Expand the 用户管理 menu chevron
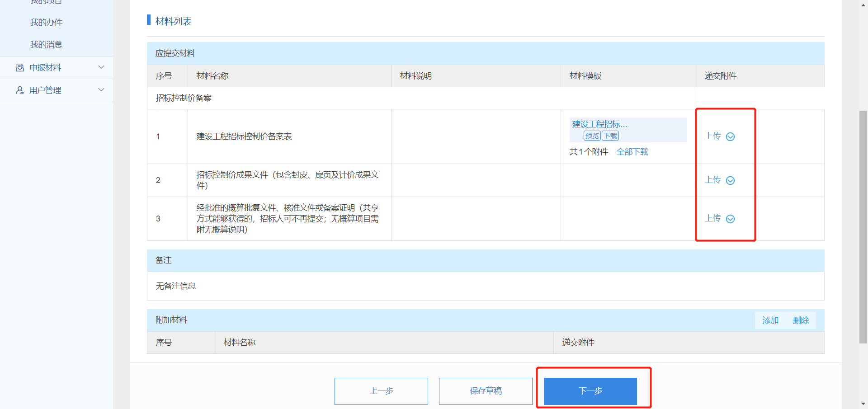 pyautogui.click(x=101, y=90)
